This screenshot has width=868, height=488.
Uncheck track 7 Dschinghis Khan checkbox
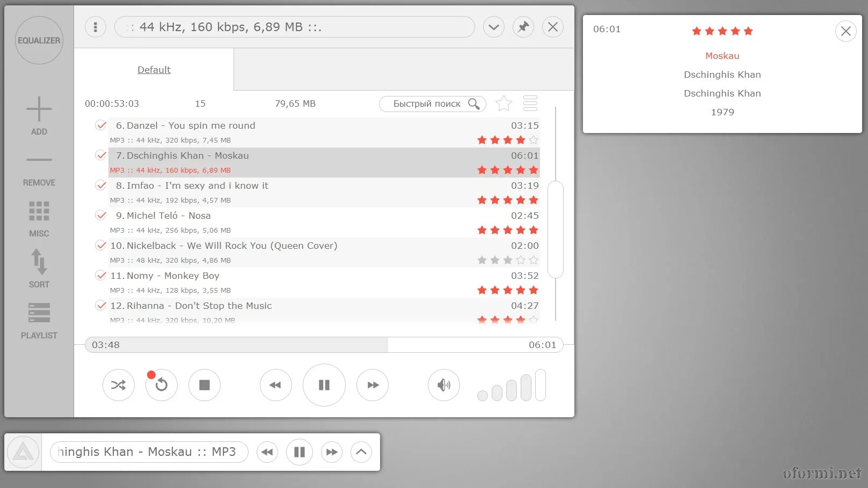pyautogui.click(x=101, y=155)
